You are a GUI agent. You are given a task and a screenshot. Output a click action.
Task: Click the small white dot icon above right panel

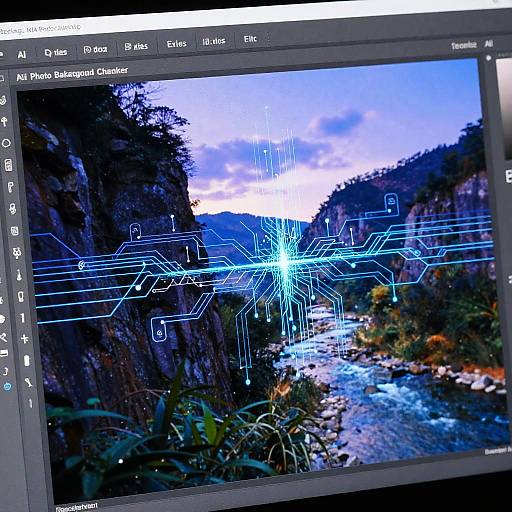(489, 58)
